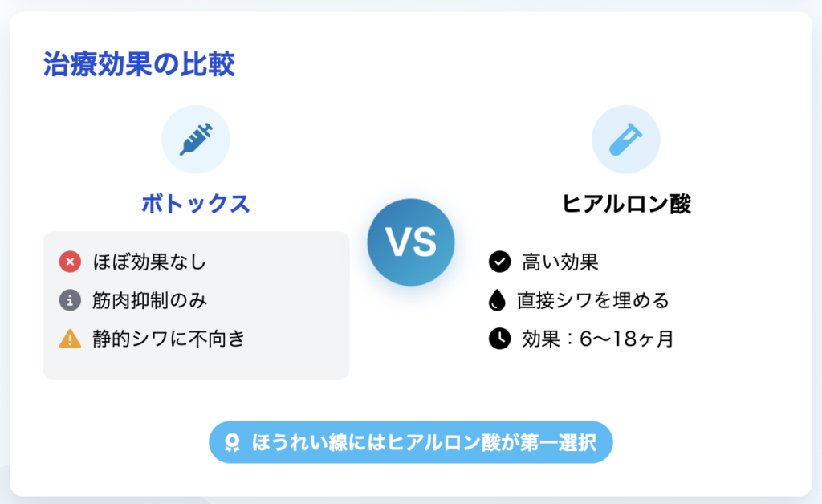Click the 静的シワに不向き text
This screenshot has width=822, height=504.
169,339
